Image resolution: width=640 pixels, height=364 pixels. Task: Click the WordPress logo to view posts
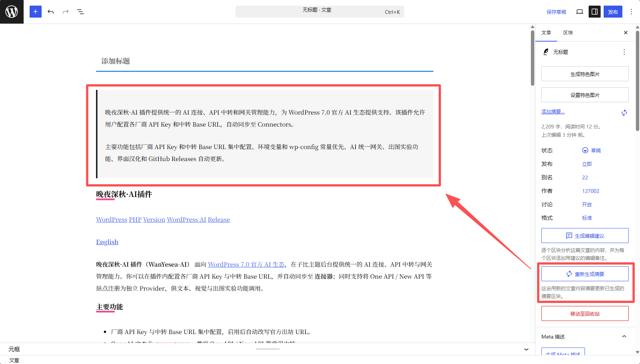[x=12, y=12]
